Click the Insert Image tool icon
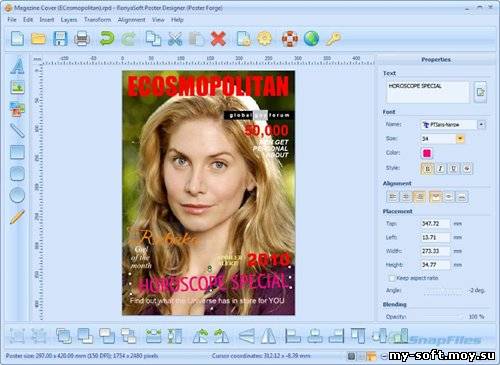The image size is (500, 365). click(17, 87)
